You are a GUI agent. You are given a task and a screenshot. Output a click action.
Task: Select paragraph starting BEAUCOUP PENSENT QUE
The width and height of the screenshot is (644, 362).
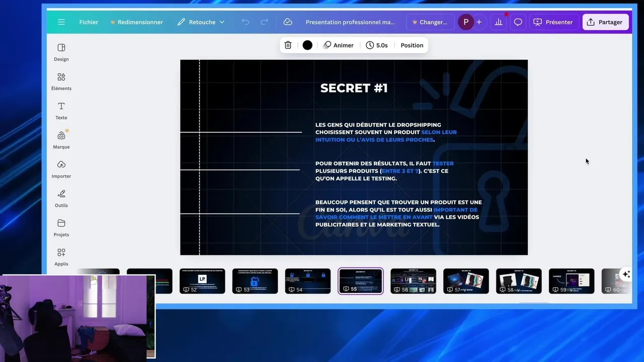[x=398, y=213]
